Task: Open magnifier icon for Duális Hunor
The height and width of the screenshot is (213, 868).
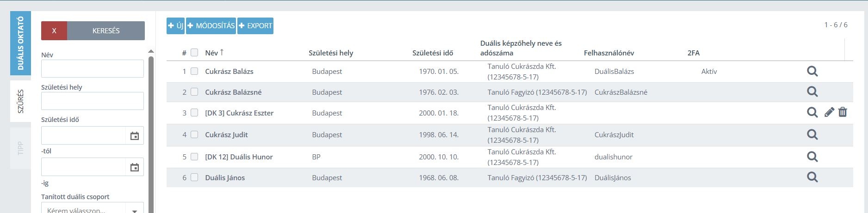Action: pyautogui.click(x=812, y=157)
